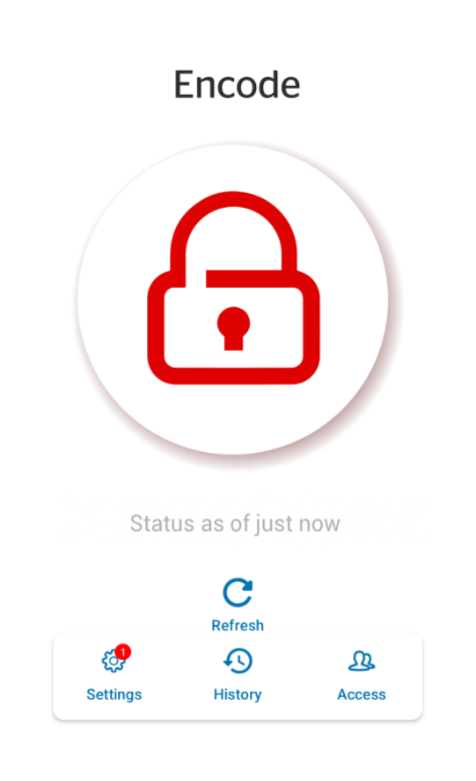Viewport: 476px width, 781px height.
Task: Select the Access label in bottom bar
Action: (361, 694)
